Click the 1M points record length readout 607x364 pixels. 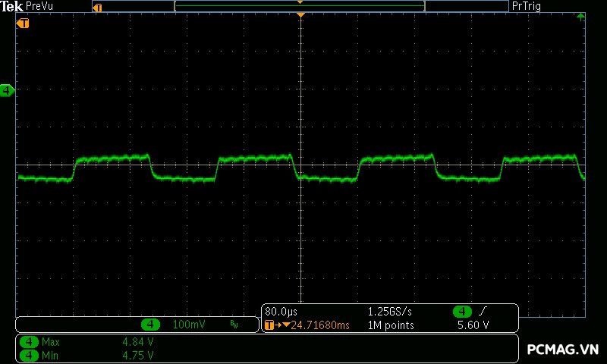coord(390,325)
